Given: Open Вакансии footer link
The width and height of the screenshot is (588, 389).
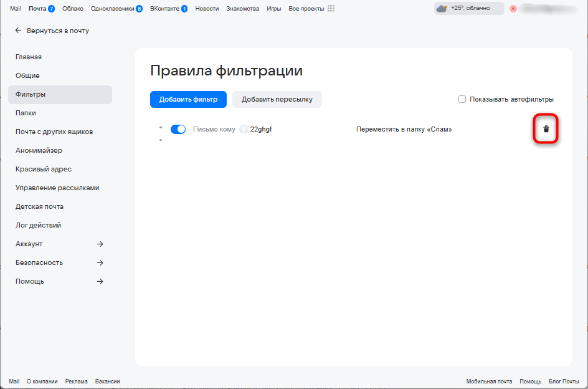Looking at the screenshot, I should click(x=108, y=381).
